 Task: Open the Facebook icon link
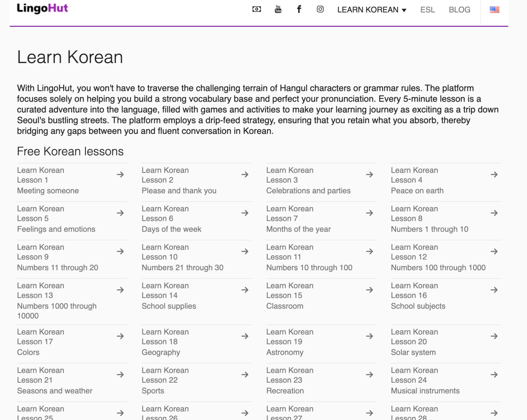tap(299, 9)
